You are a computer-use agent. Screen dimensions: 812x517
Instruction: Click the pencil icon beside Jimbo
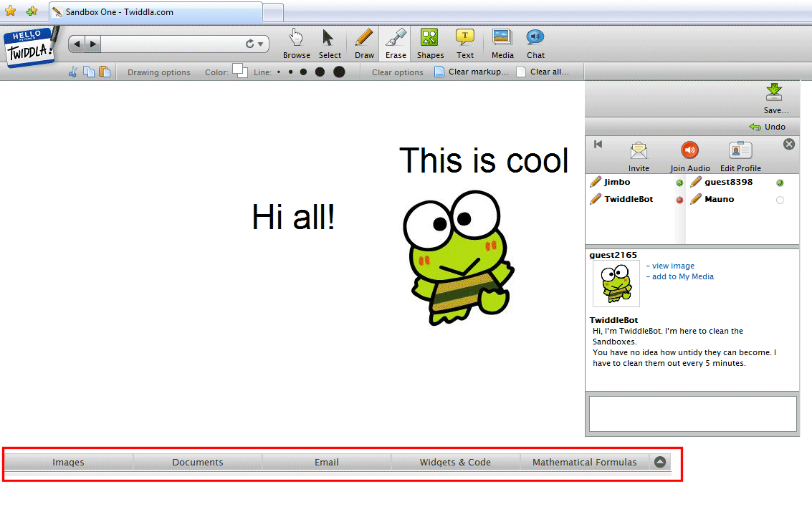[x=596, y=182]
